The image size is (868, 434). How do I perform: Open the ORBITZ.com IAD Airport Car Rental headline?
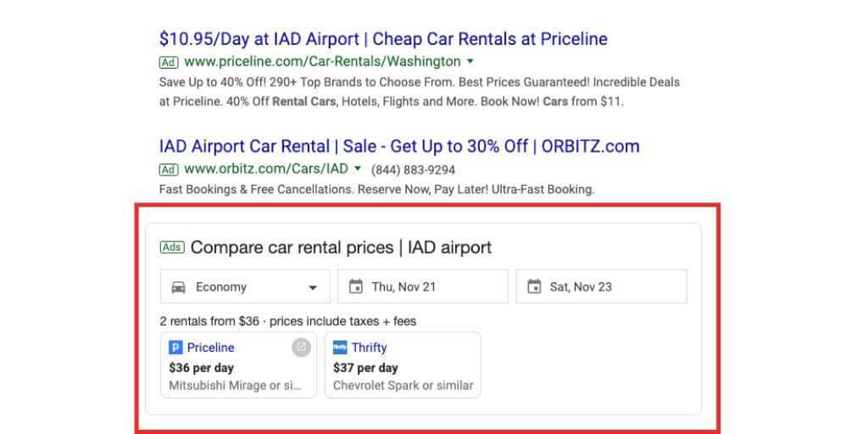(399, 146)
